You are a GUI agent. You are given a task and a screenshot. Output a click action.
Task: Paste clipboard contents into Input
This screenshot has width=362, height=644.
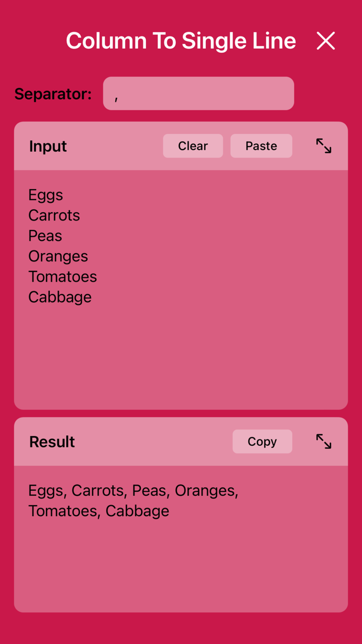coord(261,146)
